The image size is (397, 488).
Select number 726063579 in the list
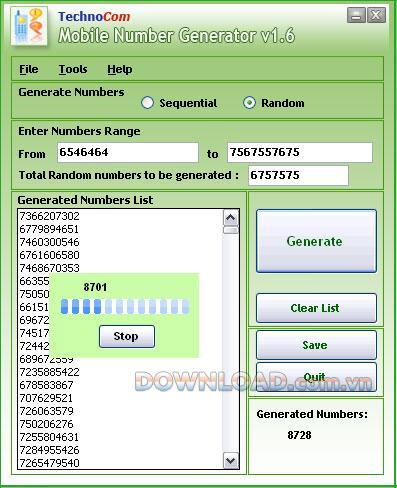(x=46, y=411)
